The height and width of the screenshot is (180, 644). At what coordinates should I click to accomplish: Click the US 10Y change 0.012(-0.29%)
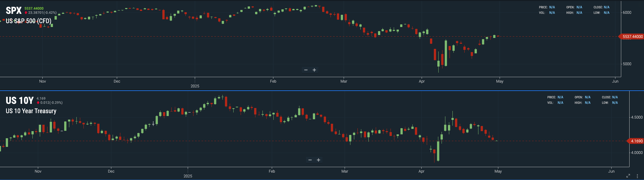(x=49, y=103)
